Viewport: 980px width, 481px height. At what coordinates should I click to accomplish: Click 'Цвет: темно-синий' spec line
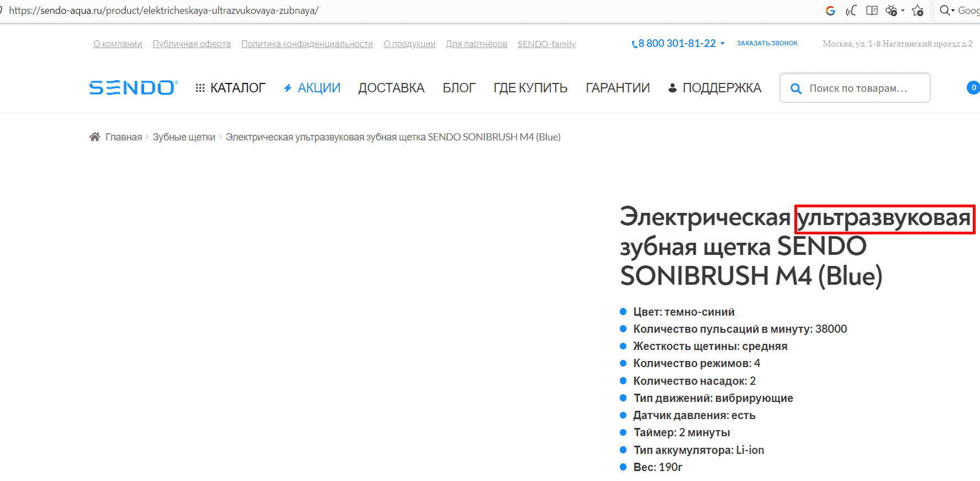pyautogui.click(x=684, y=312)
